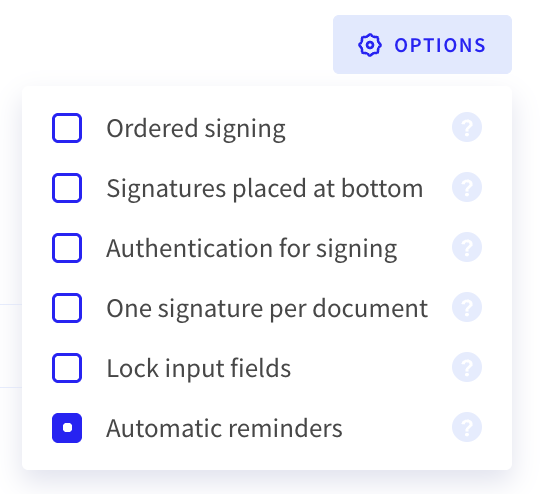Enable the Ordered signing checkbox
The height and width of the screenshot is (494, 546).
67,128
